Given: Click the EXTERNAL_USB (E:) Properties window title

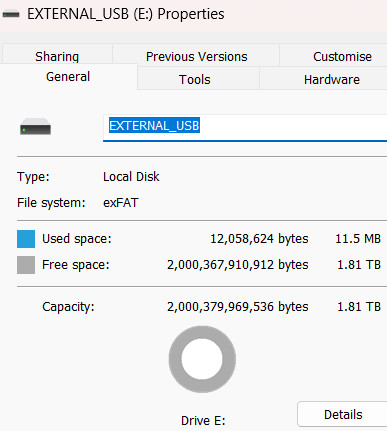Looking at the screenshot, I should (126, 14).
